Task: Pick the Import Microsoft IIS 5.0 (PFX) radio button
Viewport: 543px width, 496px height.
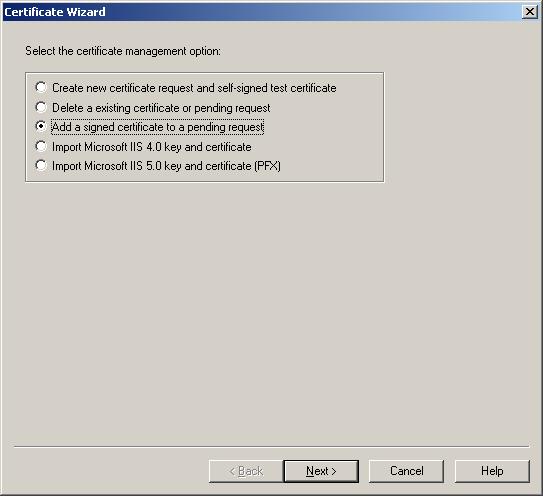Action: pyautogui.click(x=41, y=165)
